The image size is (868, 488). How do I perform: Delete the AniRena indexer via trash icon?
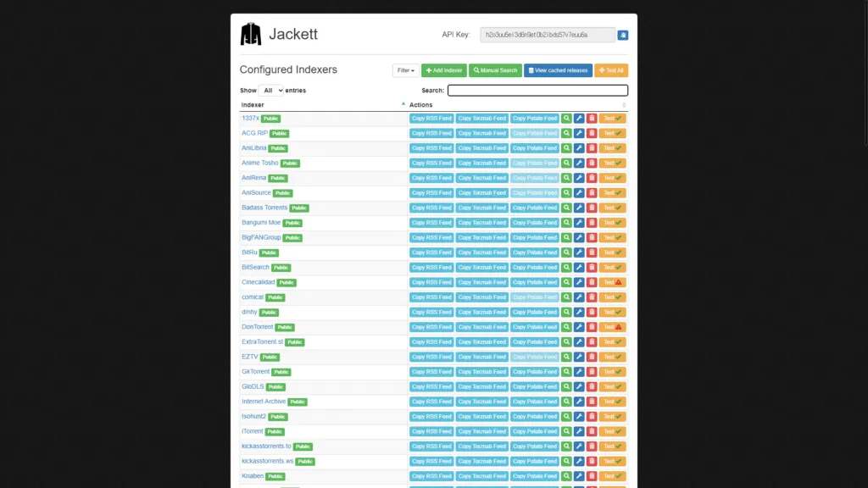pos(591,177)
